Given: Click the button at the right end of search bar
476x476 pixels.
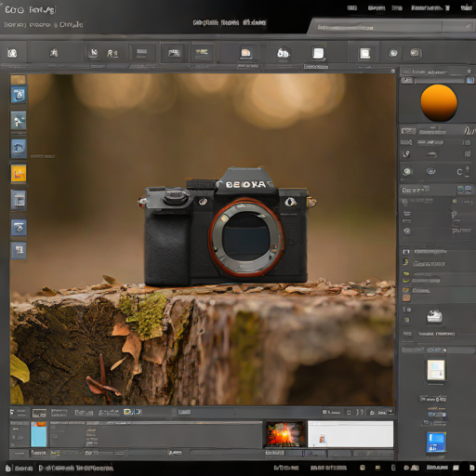Looking at the screenshot, I should click(x=457, y=27).
